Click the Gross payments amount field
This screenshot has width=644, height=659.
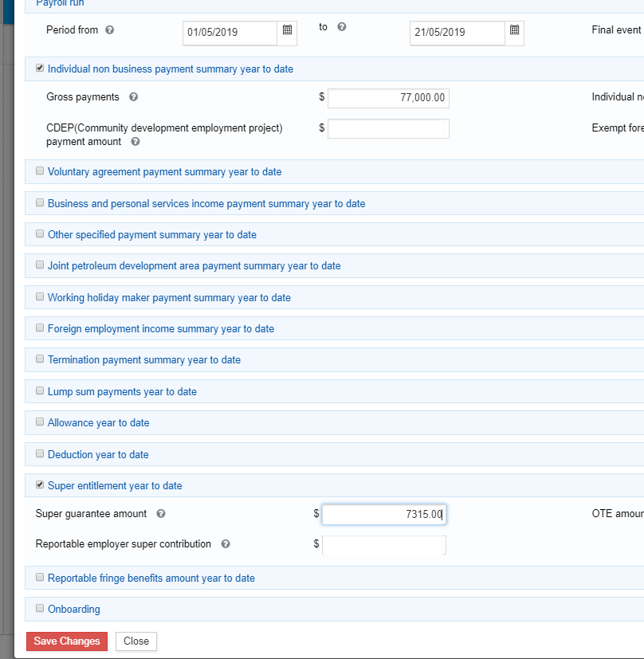(x=388, y=98)
